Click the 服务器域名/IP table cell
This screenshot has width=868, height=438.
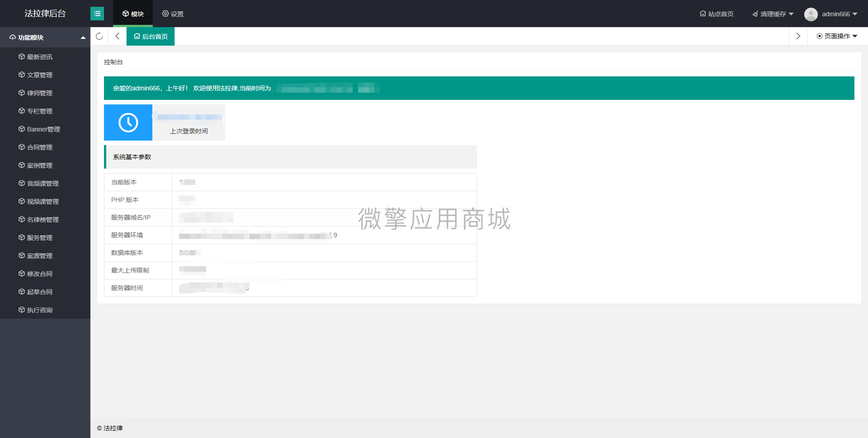tap(138, 217)
